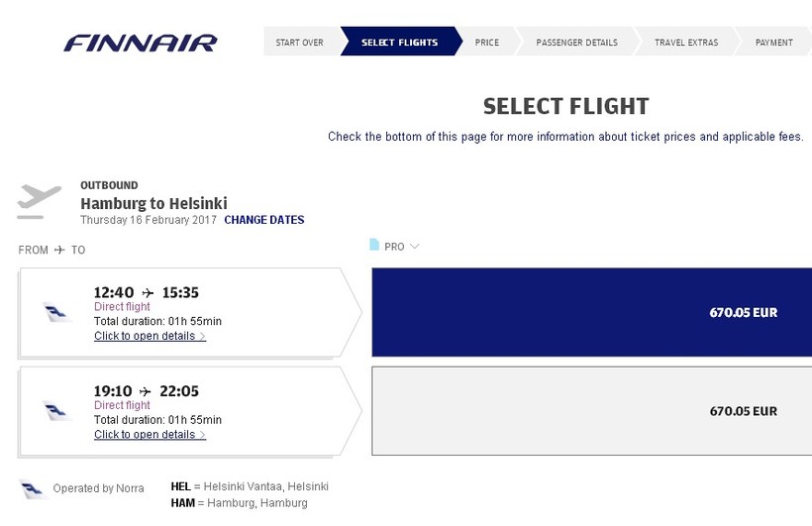
Task: Expand the PRO fare class dropdown chevron
Action: 414,247
